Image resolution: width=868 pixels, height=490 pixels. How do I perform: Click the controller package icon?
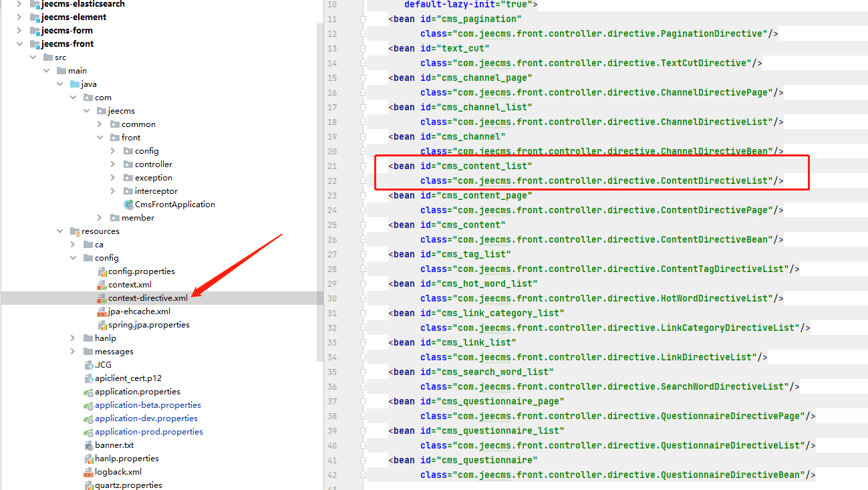pos(129,164)
